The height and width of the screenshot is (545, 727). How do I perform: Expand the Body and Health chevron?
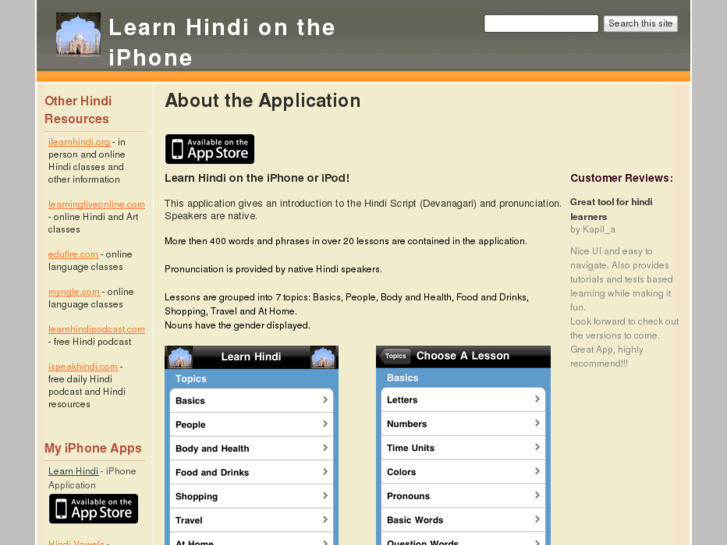(325, 448)
